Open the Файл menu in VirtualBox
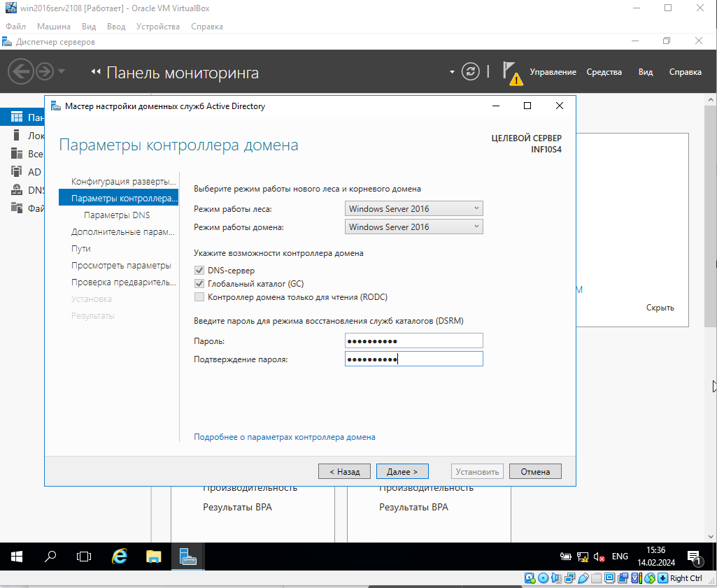Screen dimensions: 717x588 (15, 27)
